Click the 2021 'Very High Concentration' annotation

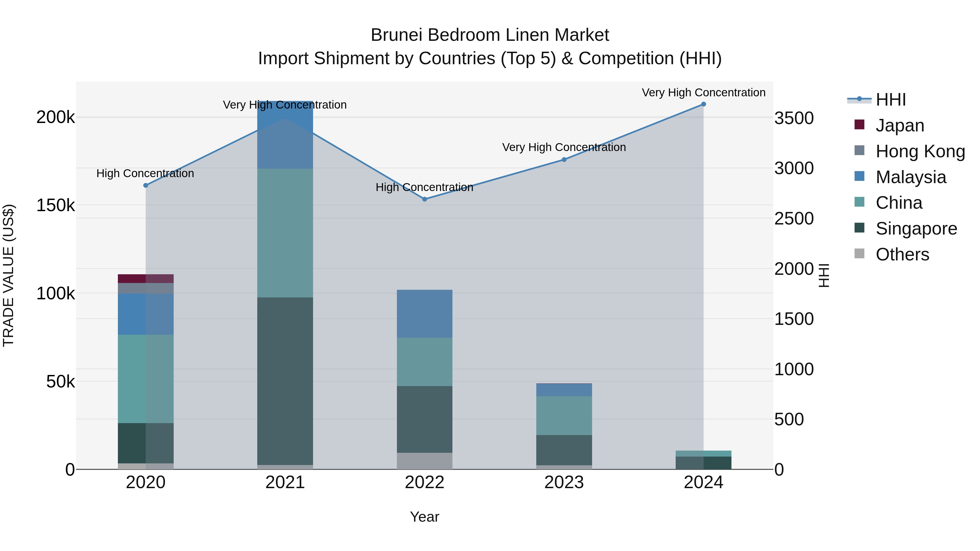click(x=285, y=104)
